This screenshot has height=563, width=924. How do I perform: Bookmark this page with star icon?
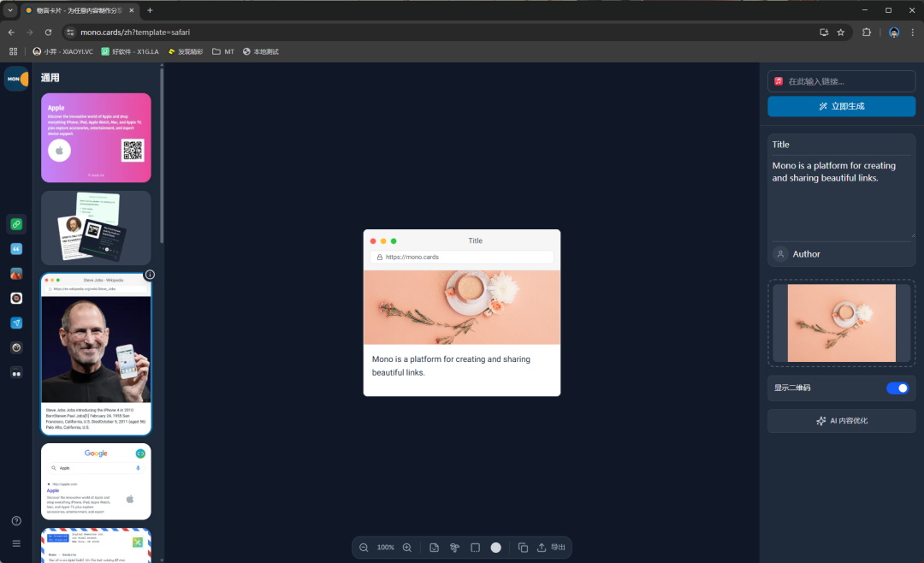pyautogui.click(x=841, y=33)
